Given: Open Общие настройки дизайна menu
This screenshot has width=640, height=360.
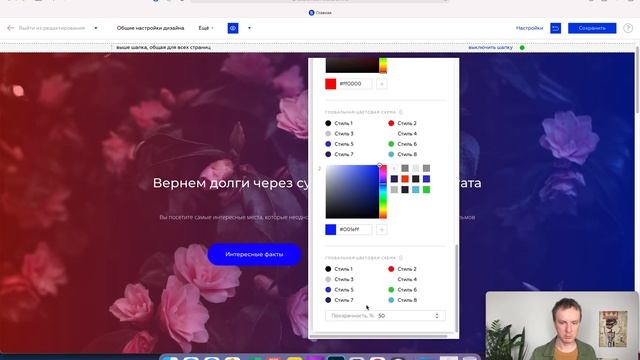Looking at the screenshot, I should (x=150, y=28).
